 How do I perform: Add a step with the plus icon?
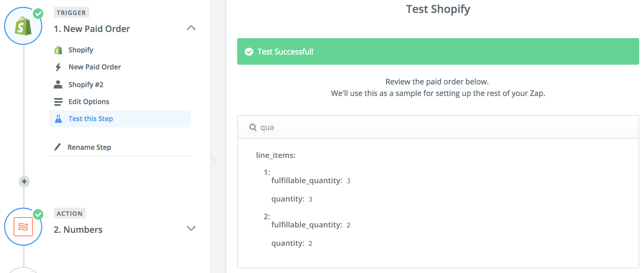(x=24, y=181)
